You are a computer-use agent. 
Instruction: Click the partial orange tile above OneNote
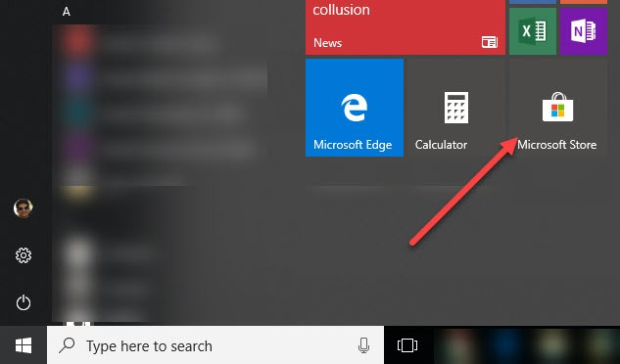(x=584, y=2)
